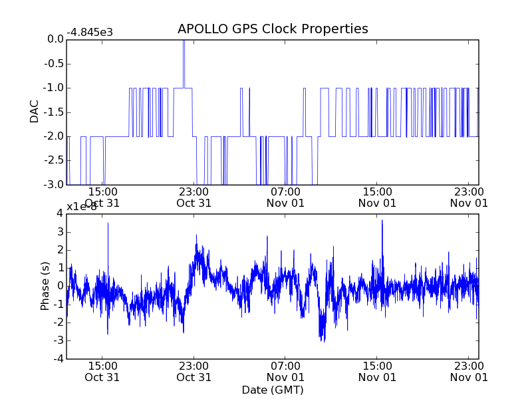Viewport: 532px width, 399px height.
Task: Select the '-3' tick on Phase axis
Action: click(59, 340)
